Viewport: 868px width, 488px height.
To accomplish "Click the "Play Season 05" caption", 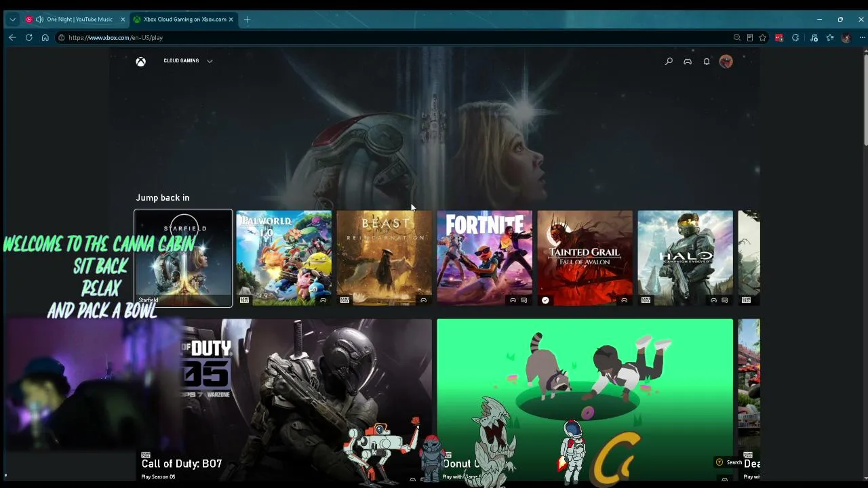I will (x=158, y=476).
